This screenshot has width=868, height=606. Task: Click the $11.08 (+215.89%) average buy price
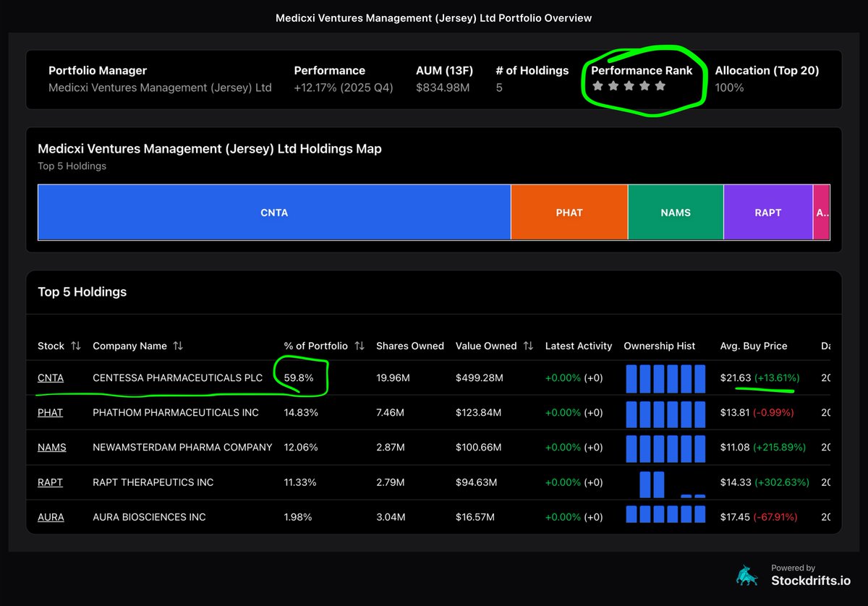click(x=763, y=447)
